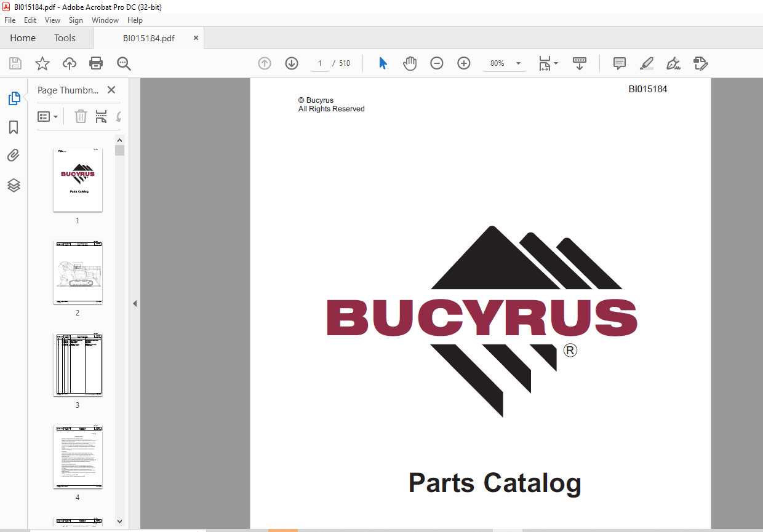The width and height of the screenshot is (763, 532).
Task: Open the zoom level dropdown arrow
Action: 518,63
